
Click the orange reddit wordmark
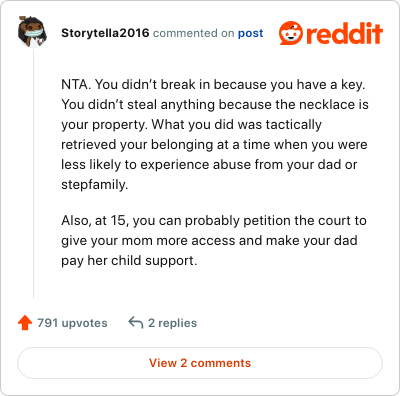[344, 33]
